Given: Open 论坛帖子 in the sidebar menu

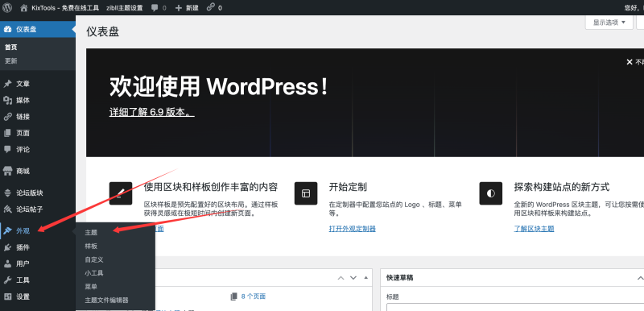Looking at the screenshot, I should pyautogui.click(x=30, y=209).
